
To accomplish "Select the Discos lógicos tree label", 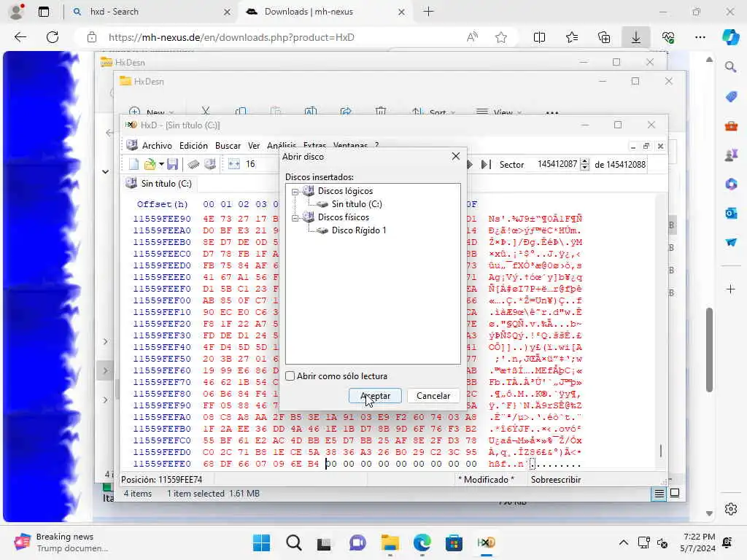I will pyautogui.click(x=345, y=191).
